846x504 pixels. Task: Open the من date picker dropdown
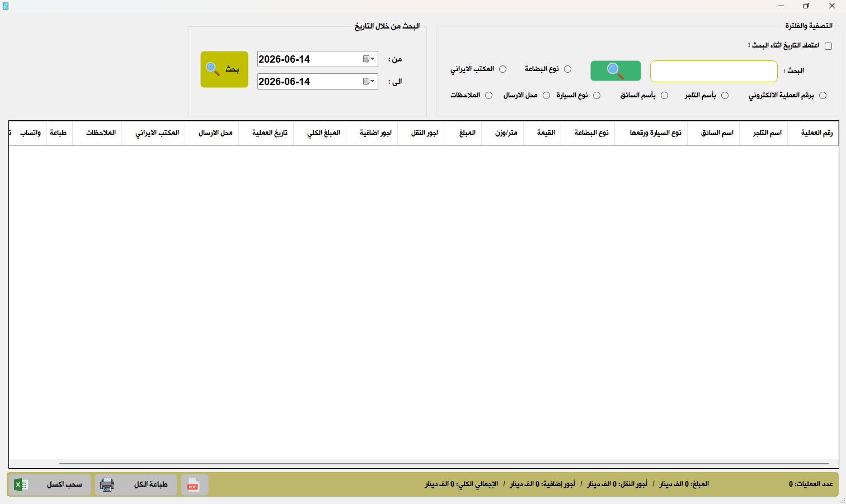click(x=369, y=59)
